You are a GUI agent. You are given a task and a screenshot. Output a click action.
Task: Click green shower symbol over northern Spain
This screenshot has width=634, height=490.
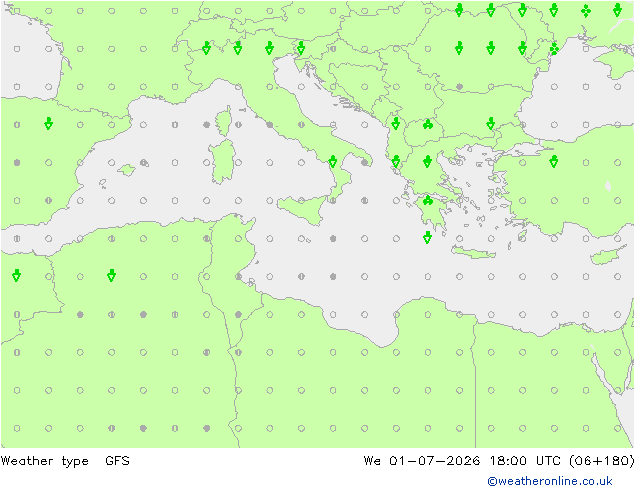[49, 123]
